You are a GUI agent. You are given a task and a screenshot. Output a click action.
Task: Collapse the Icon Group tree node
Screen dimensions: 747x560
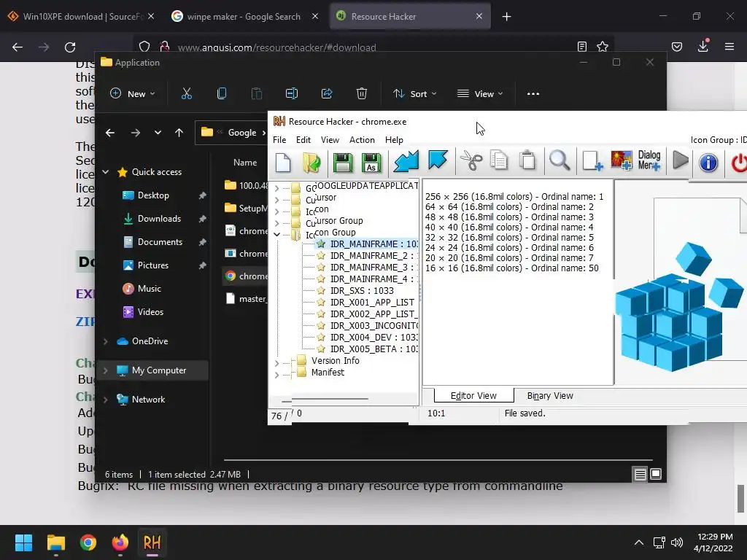tap(276, 234)
